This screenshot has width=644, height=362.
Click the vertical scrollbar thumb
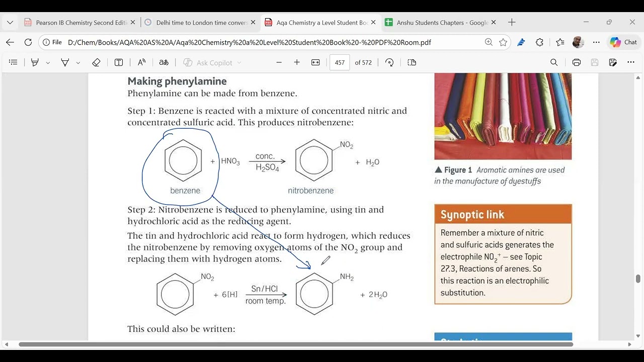coord(638,279)
